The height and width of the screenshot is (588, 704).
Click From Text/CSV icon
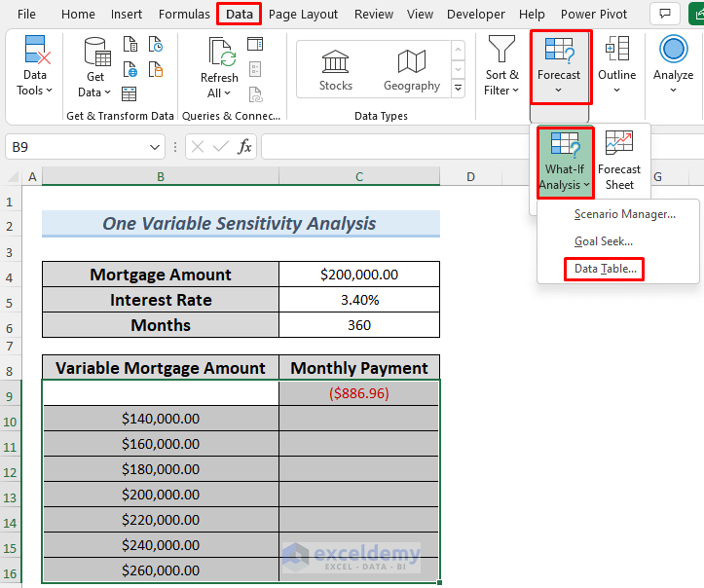130,45
